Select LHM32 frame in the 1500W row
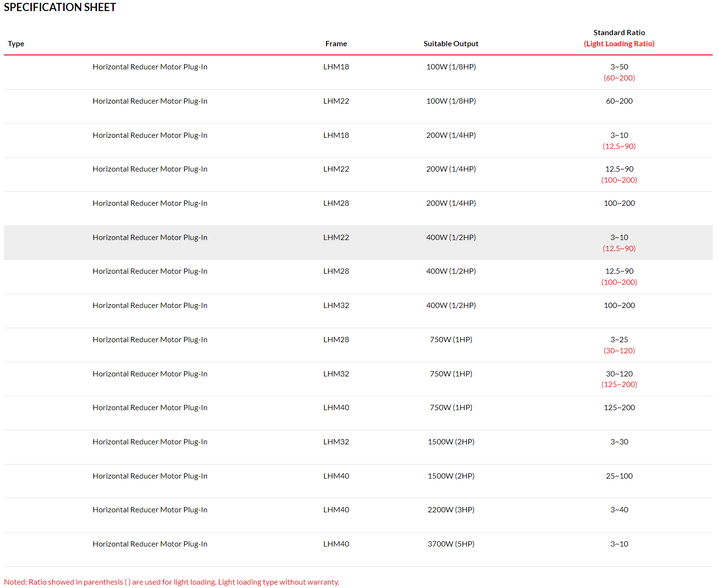719x588 pixels. coord(336,442)
